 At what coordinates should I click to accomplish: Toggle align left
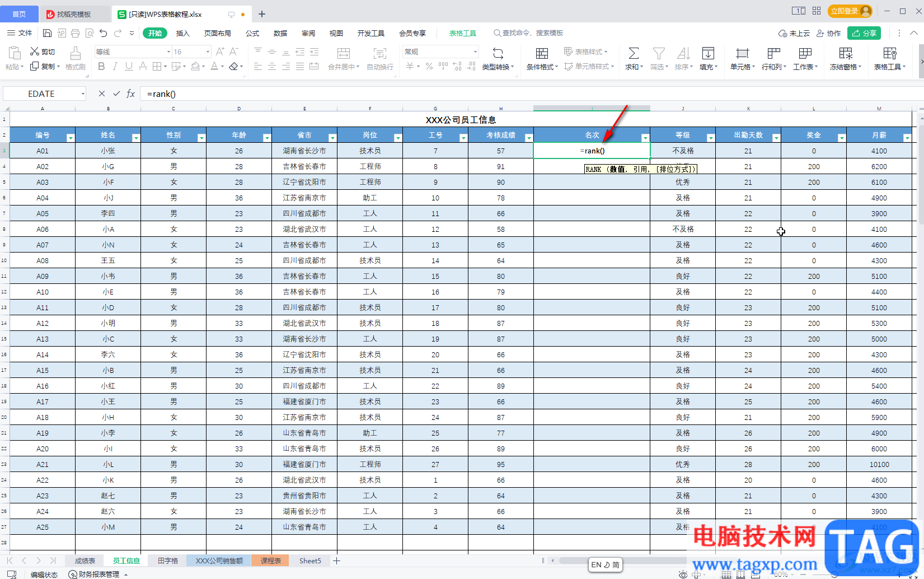tap(258, 66)
